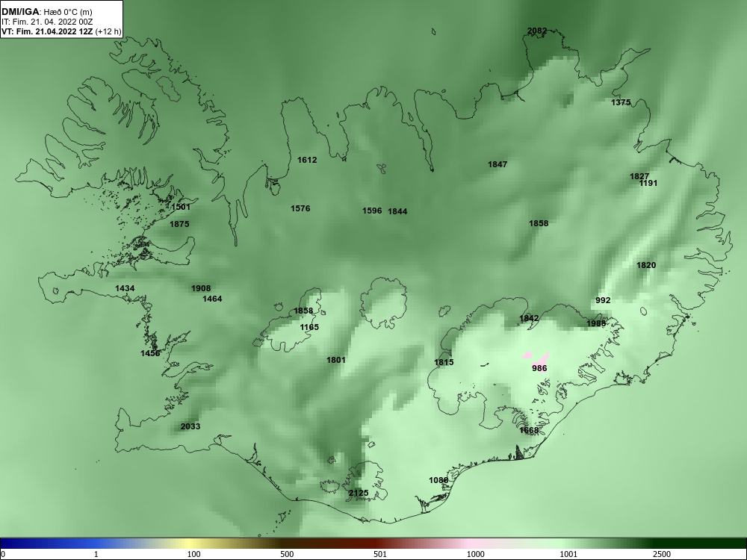This screenshot has width=747, height=560.
Task: Click the 1827 label in the east
Action: point(639,176)
